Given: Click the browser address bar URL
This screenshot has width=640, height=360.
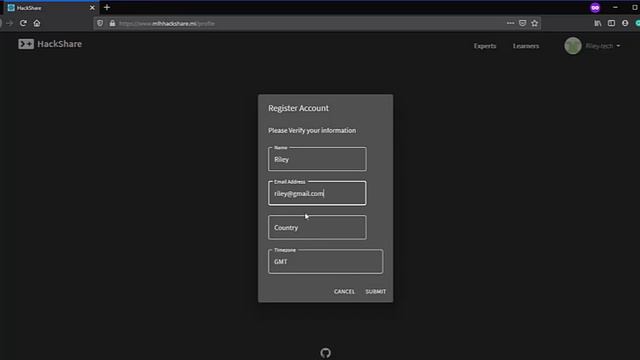Looking at the screenshot, I should coord(167,23).
